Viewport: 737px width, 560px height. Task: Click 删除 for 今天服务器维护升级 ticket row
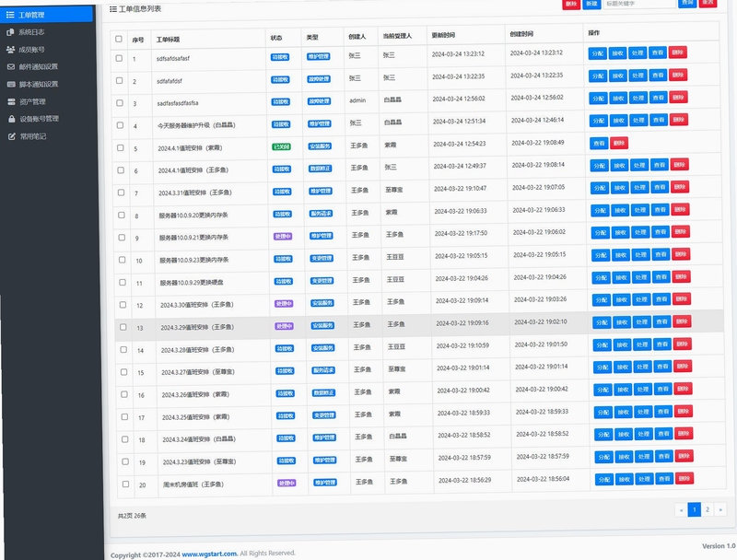point(678,120)
